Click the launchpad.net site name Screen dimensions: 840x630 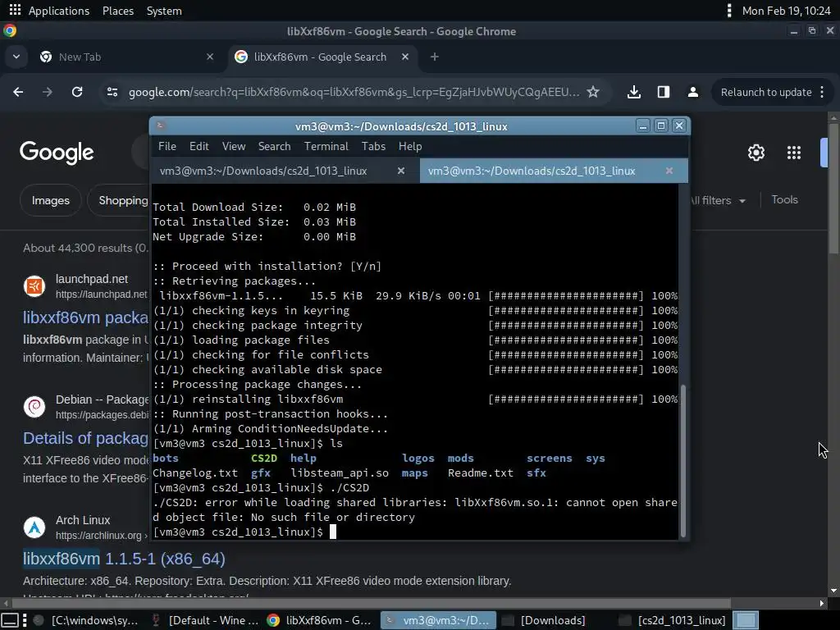[x=92, y=279]
